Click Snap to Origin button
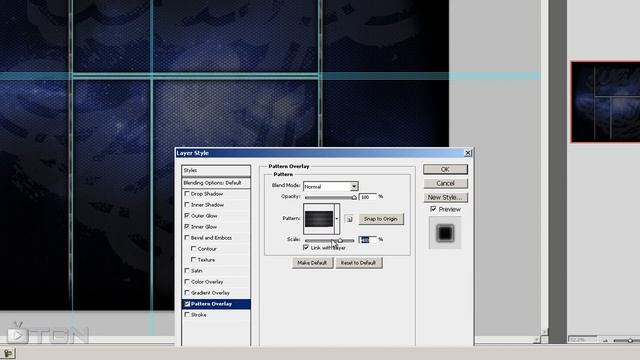Image resolution: width=640 pixels, height=360 pixels. pos(380,219)
